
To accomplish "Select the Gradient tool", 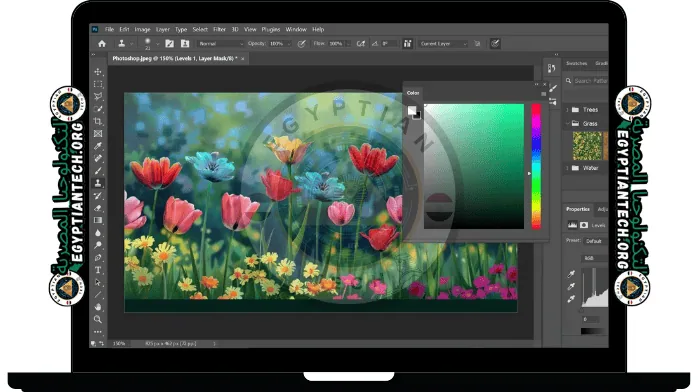I will [98, 220].
